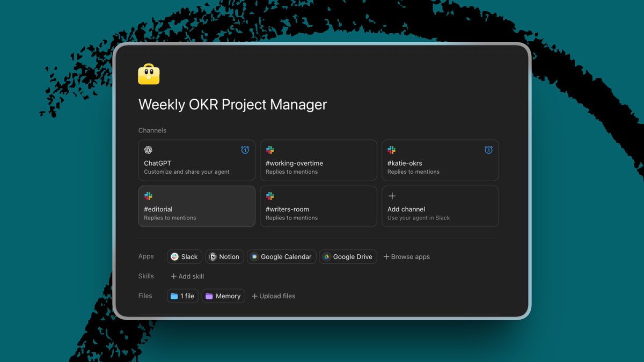Click the Apps row label

point(146,256)
